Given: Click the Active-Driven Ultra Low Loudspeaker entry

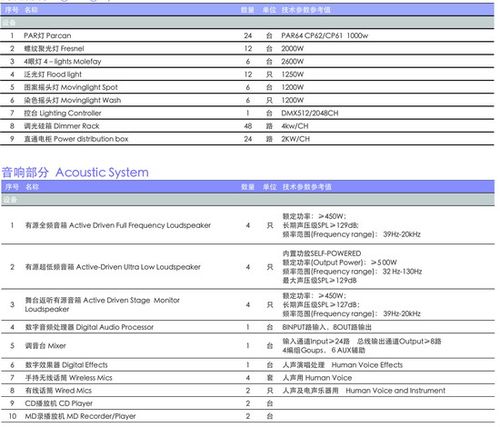Looking at the screenshot, I should (x=248, y=267).
